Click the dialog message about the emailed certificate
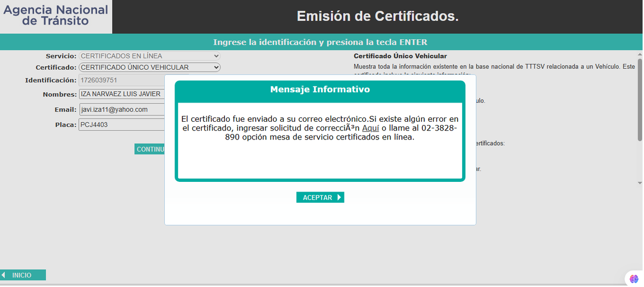The height and width of the screenshot is (287, 644). (x=320, y=128)
